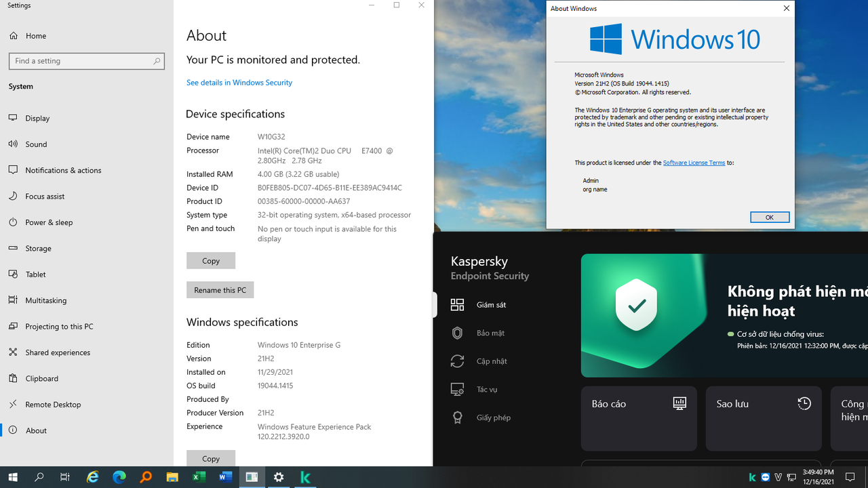Go to Notifications & actions
Image resolution: width=868 pixels, height=488 pixels.
[x=87, y=170]
